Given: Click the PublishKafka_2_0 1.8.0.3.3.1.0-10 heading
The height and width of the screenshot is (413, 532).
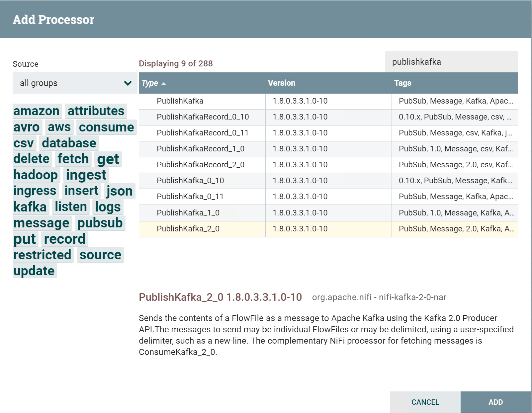Looking at the screenshot, I should [x=220, y=297].
